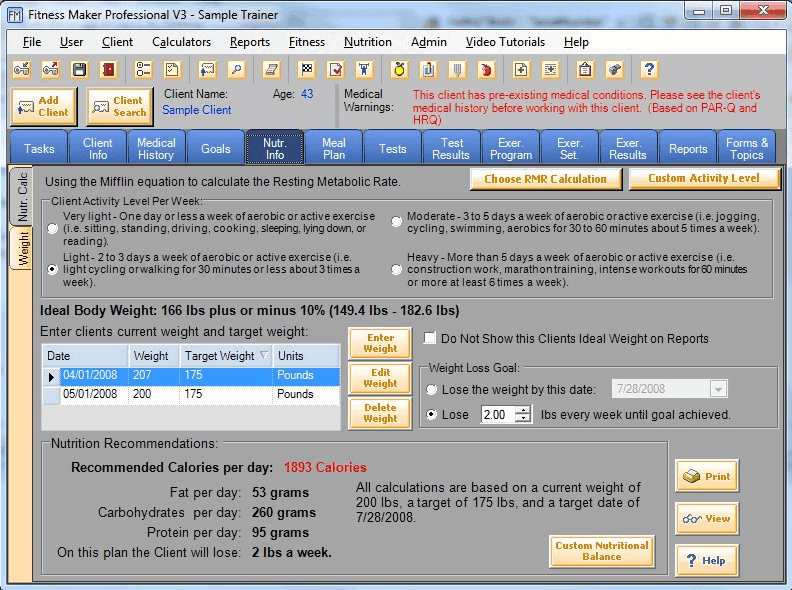This screenshot has width=792, height=590.
Task: Click the document with plus icon
Action: pyautogui.click(x=521, y=69)
